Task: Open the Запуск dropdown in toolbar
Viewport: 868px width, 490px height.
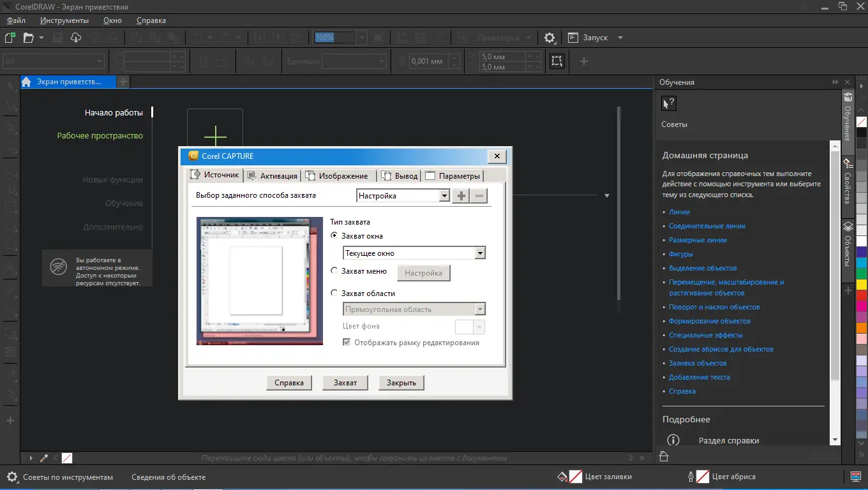Action: pyautogui.click(x=620, y=38)
